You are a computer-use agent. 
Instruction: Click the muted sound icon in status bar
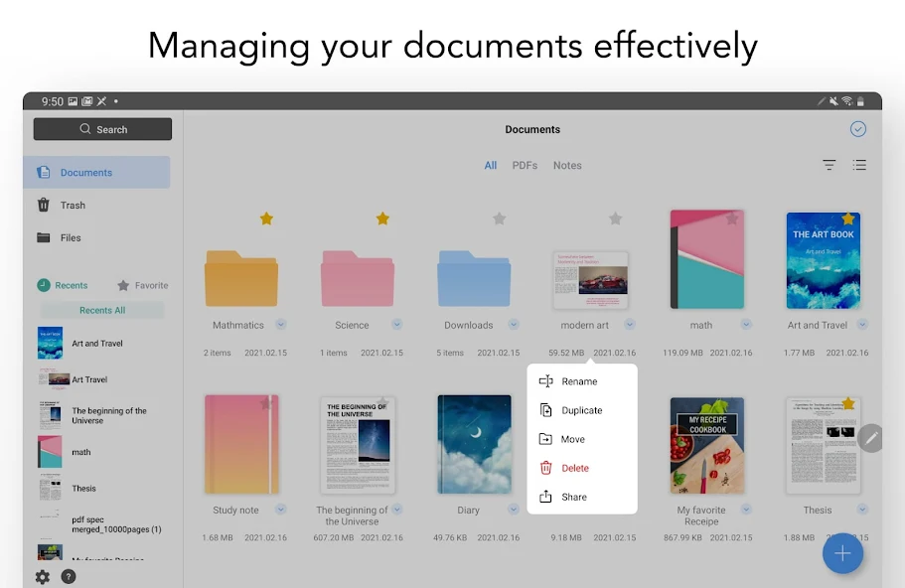[833, 101]
